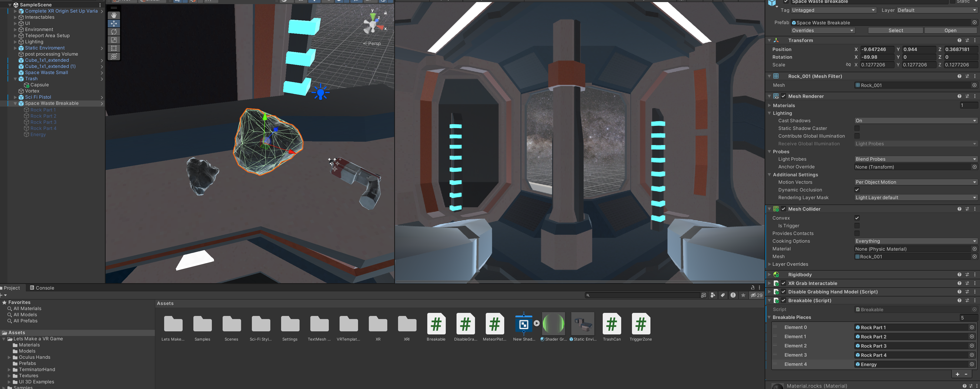Click the favorites star icon in Project panel
The image size is (980, 389).
pyautogui.click(x=743, y=295)
